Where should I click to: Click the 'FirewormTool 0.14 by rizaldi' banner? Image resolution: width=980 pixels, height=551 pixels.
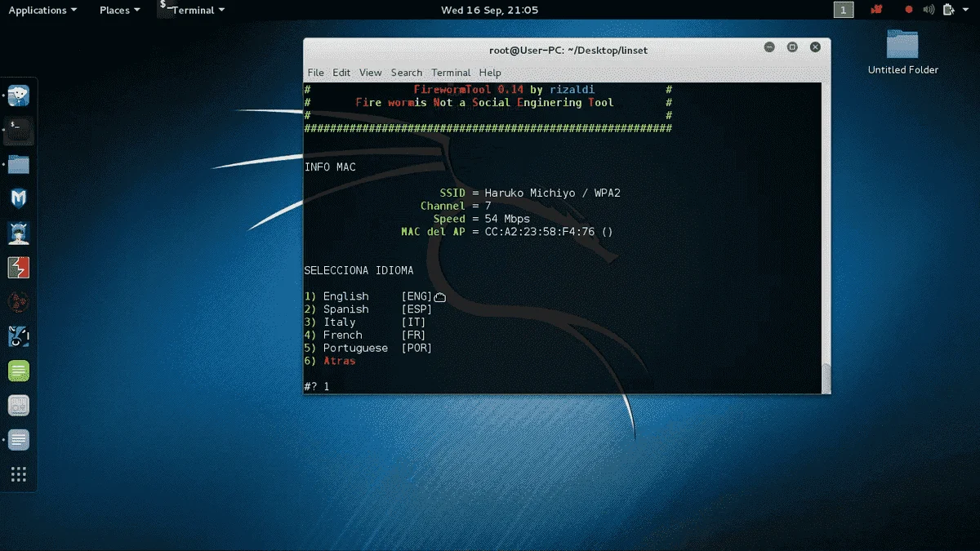coord(504,90)
